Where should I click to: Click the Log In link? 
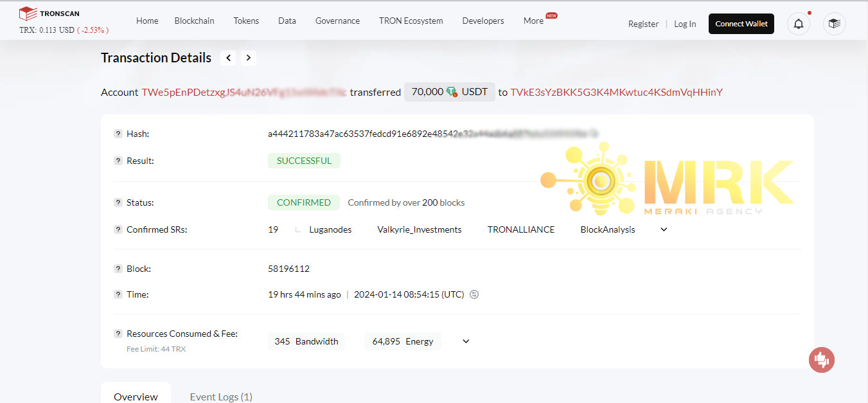click(685, 24)
